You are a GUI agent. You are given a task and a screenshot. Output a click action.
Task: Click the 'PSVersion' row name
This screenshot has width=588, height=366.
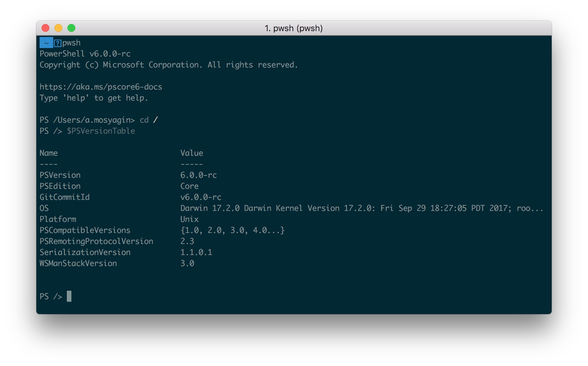[x=60, y=175]
